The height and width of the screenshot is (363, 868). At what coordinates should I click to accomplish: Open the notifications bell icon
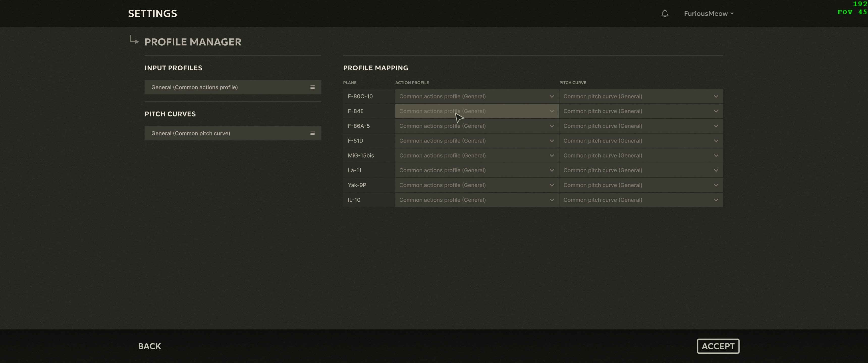[664, 13]
